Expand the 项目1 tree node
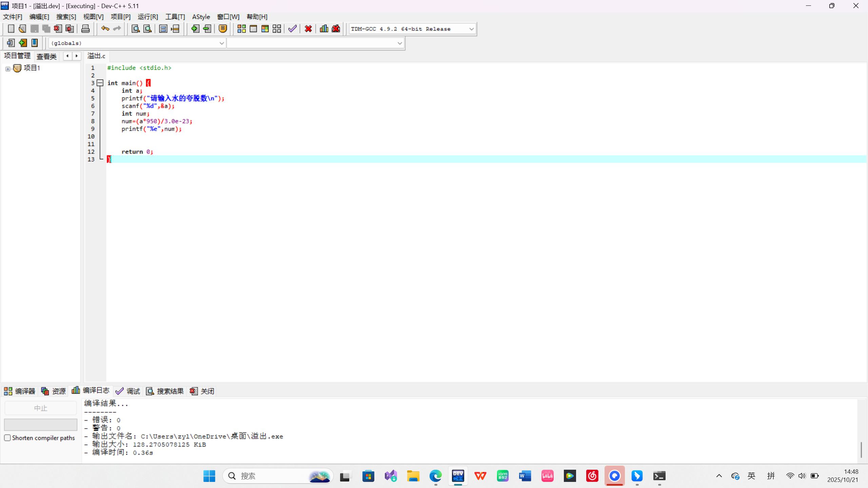The height and width of the screenshot is (488, 868). pos(8,69)
